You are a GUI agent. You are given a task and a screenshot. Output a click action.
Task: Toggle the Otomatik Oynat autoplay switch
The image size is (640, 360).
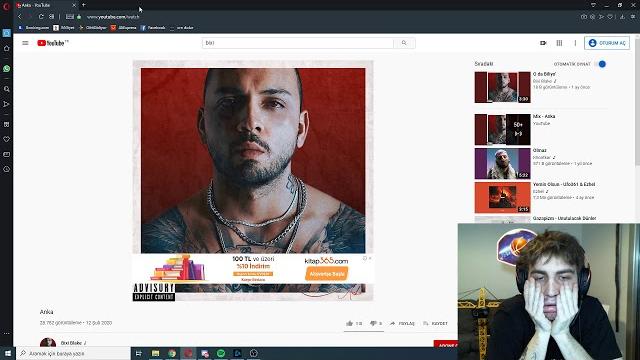[x=601, y=64]
